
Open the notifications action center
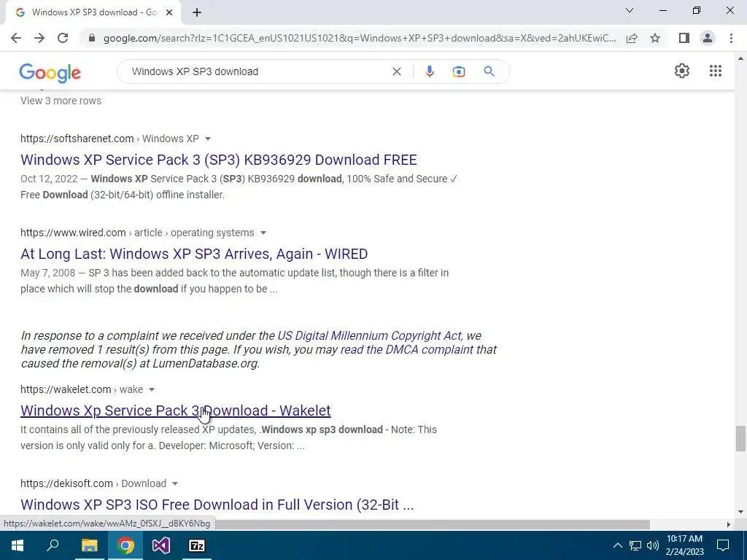pos(723,545)
